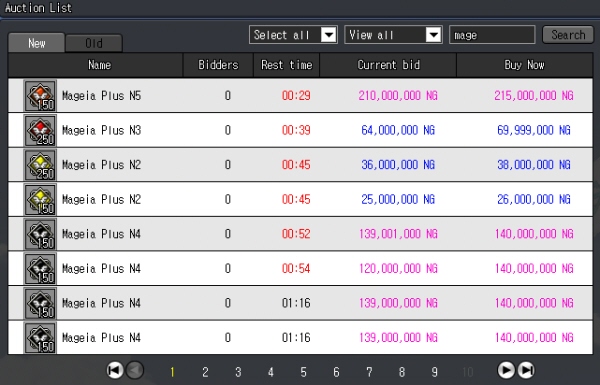Viewport: 600px width, 385px height.
Task: Jump to the first page arrow
Action: tap(114, 370)
